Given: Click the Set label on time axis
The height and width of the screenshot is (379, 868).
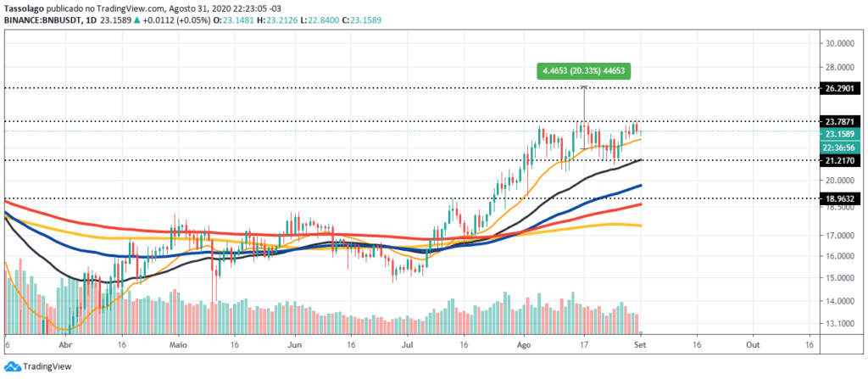Looking at the screenshot, I should pyautogui.click(x=640, y=344).
